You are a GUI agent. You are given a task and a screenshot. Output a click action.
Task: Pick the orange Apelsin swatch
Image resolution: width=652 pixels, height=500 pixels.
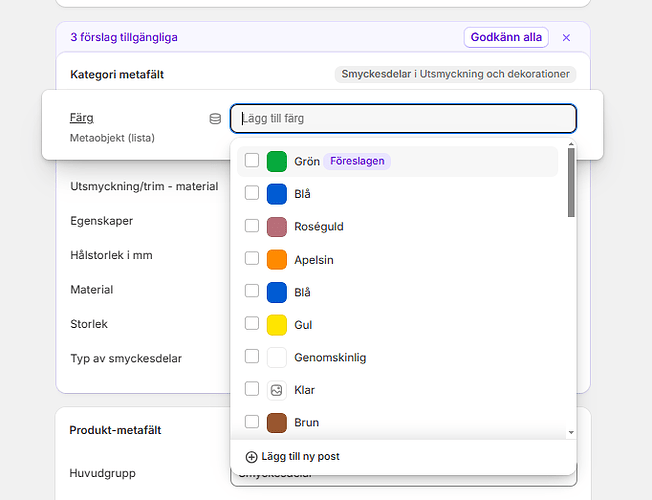tap(277, 260)
